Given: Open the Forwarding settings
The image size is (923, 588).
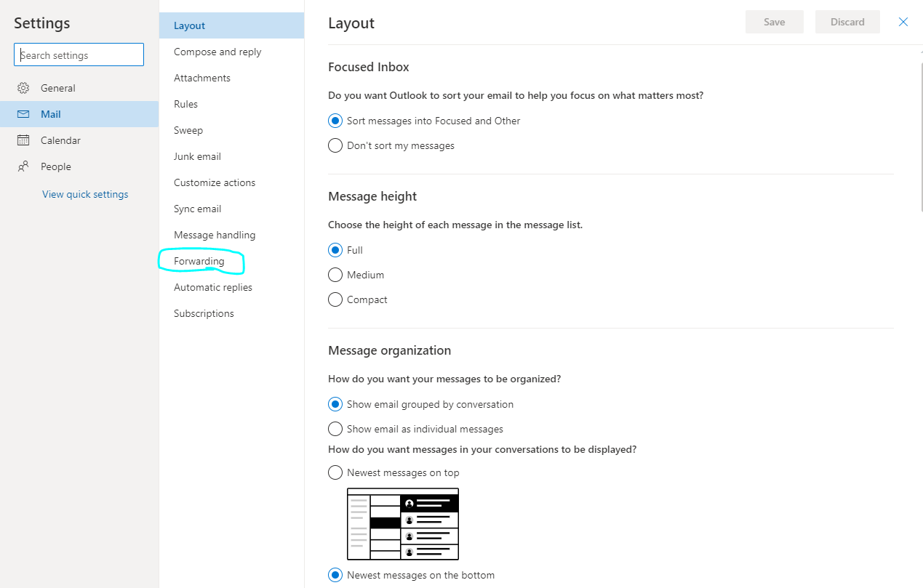Looking at the screenshot, I should (199, 261).
